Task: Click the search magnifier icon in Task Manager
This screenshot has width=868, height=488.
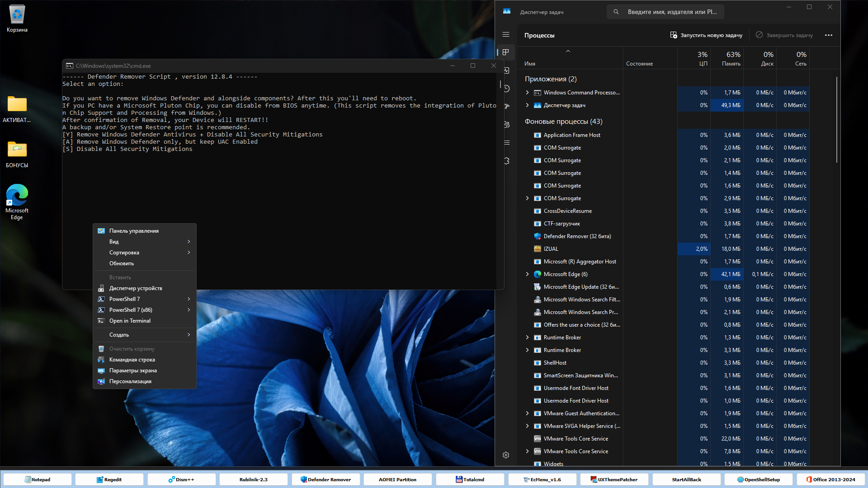Action: pos(616,12)
